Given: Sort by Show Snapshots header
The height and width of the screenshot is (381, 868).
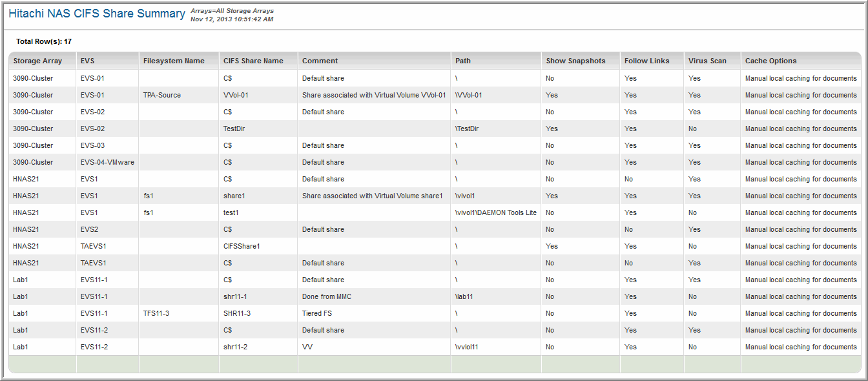Looking at the screenshot, I should (x=575, y=61).
